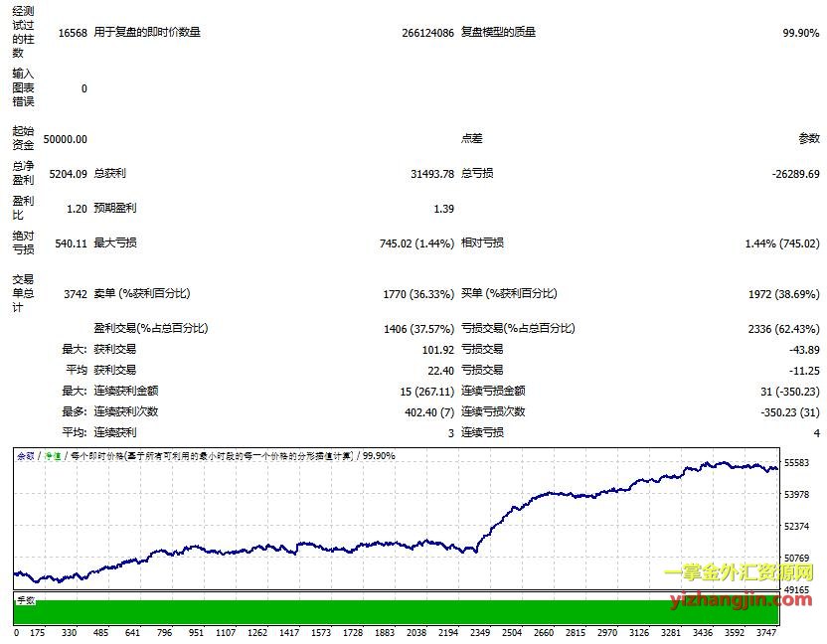Screen dimensions: 827x644
Task: Click the 手数 label on the volume panel
Action: (x=25, y=600)
